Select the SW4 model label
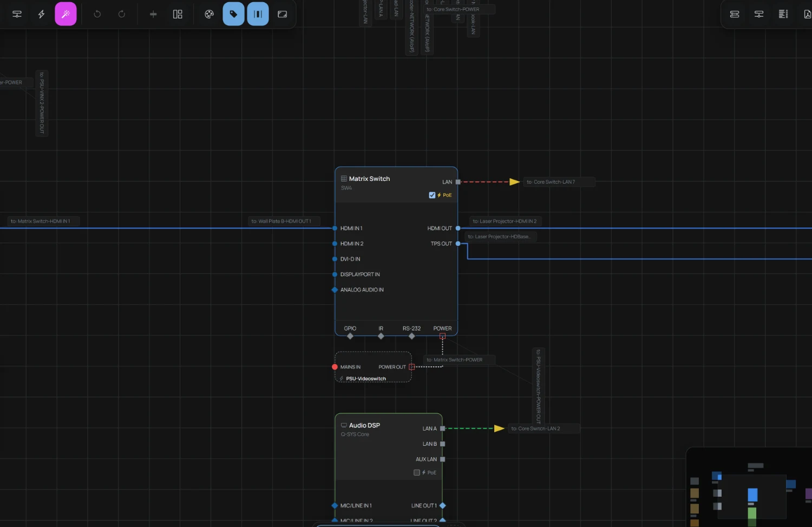This screenshot has width=812, height=527. (346, 188)
